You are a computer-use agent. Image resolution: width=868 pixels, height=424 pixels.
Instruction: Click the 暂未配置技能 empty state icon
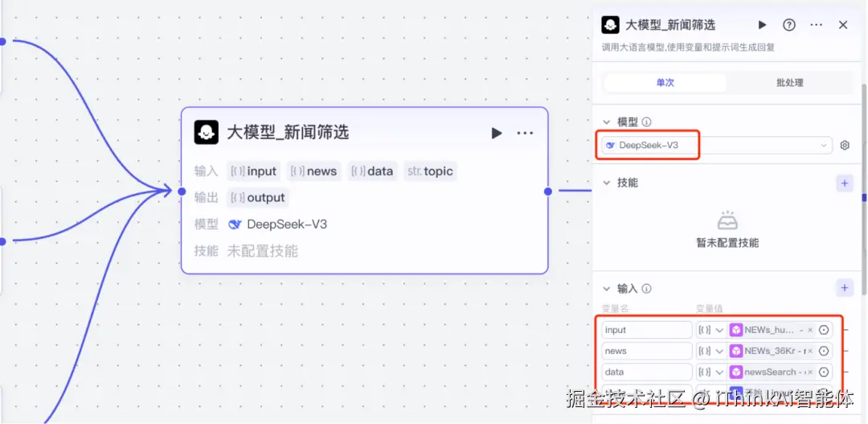click(x=727, y=220)
